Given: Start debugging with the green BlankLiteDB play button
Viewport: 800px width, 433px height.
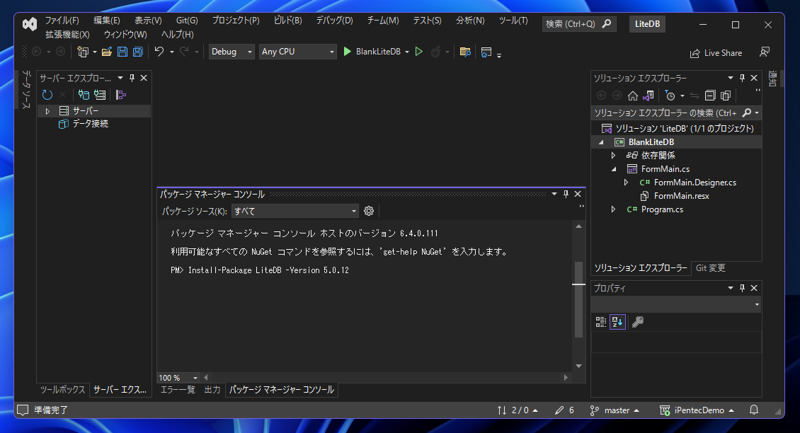Looking at the screenshot, I should (372, 52).
